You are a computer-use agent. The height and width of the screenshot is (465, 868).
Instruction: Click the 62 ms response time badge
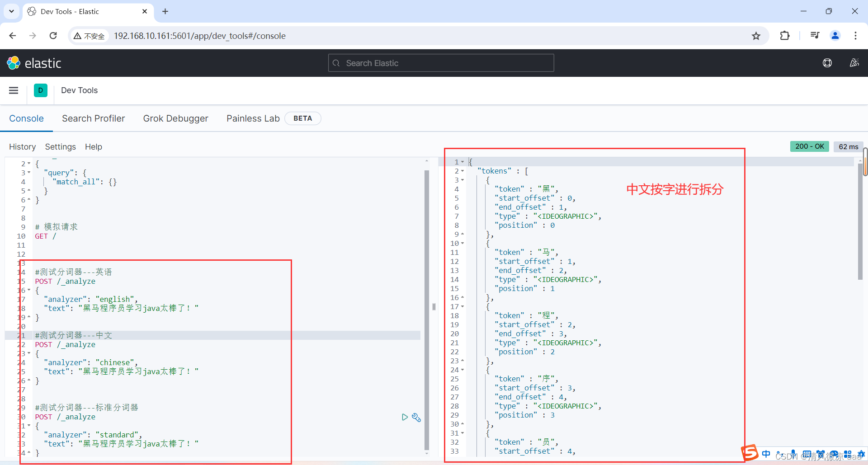(x=849, y=146)
